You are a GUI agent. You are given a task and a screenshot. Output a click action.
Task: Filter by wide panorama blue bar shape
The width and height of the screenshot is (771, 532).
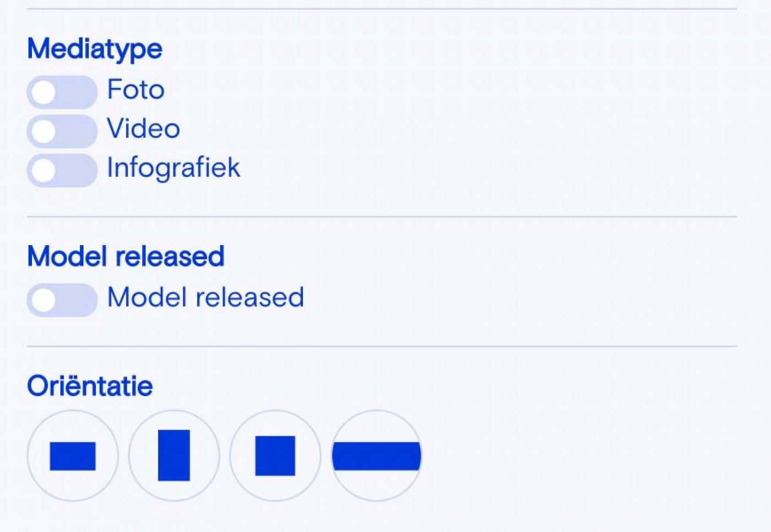tap(376, 456)
